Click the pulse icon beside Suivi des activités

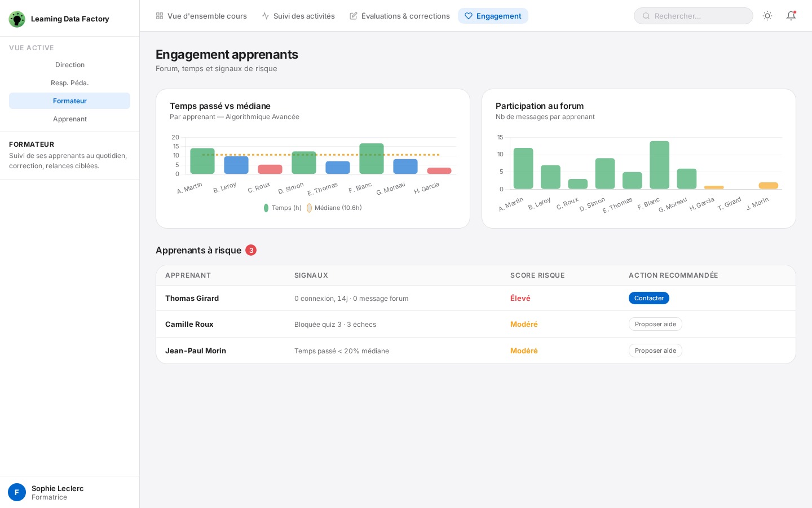coord(266,16)
